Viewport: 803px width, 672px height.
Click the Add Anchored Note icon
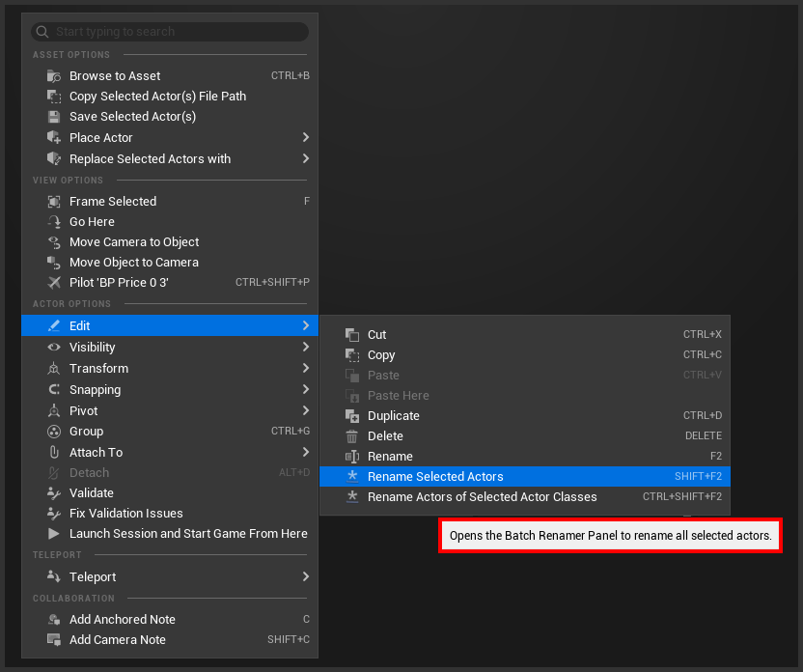click(x=54, y=620)
